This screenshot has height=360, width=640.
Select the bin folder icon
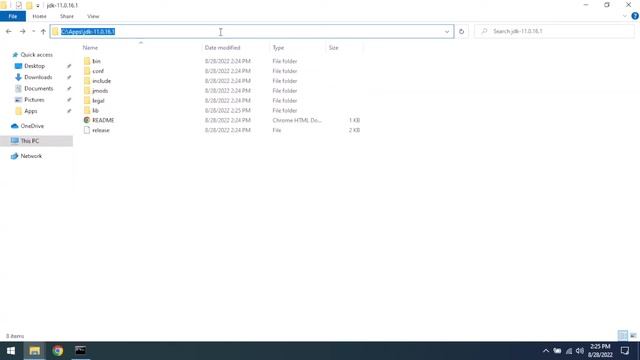tap(87, 61)
